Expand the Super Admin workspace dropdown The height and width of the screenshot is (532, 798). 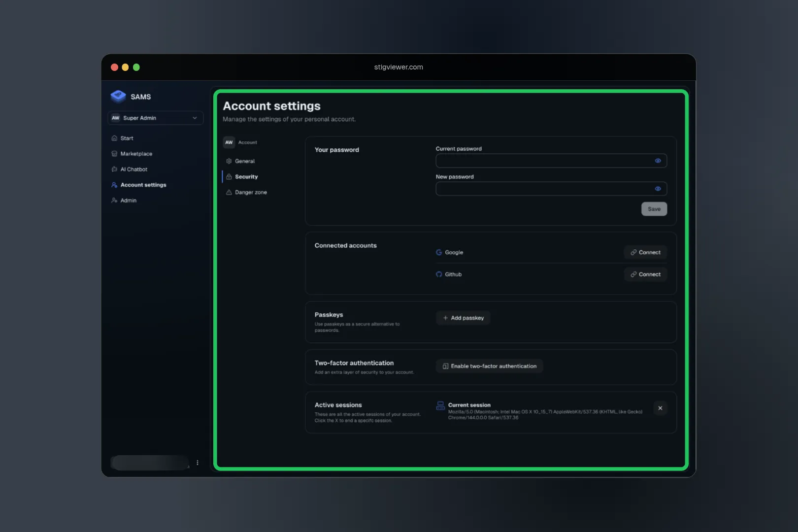click(x=194, y=118)
